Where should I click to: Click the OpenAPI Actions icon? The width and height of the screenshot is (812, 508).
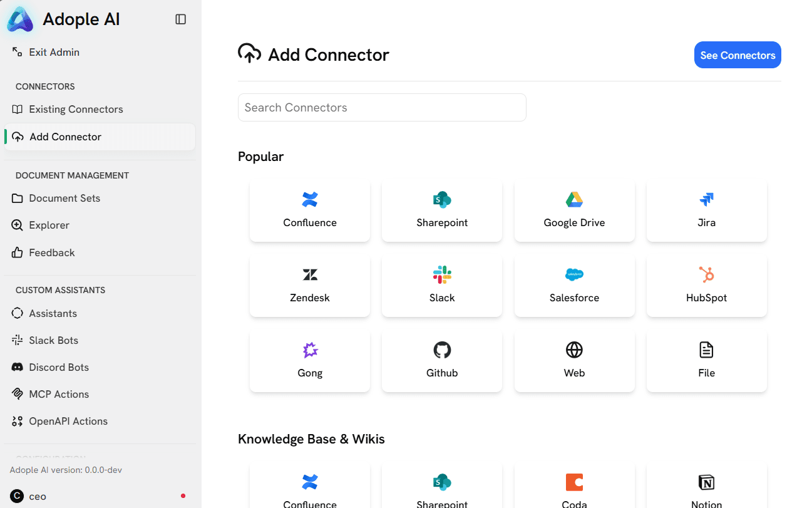pyautogui.click(x=18, y=421)
